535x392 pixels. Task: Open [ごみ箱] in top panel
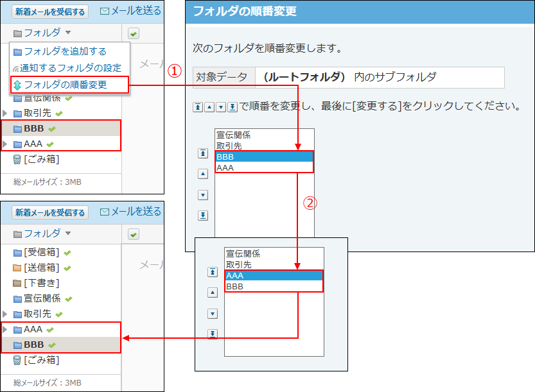point(42,159)
